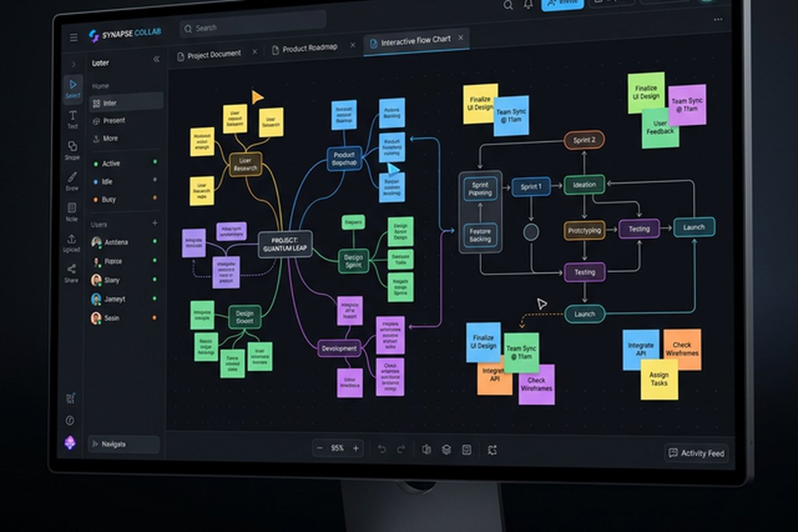This screenshot has width=798, height=532.
Task: Open the Product Roadmap tab
Action: point(310,48)
